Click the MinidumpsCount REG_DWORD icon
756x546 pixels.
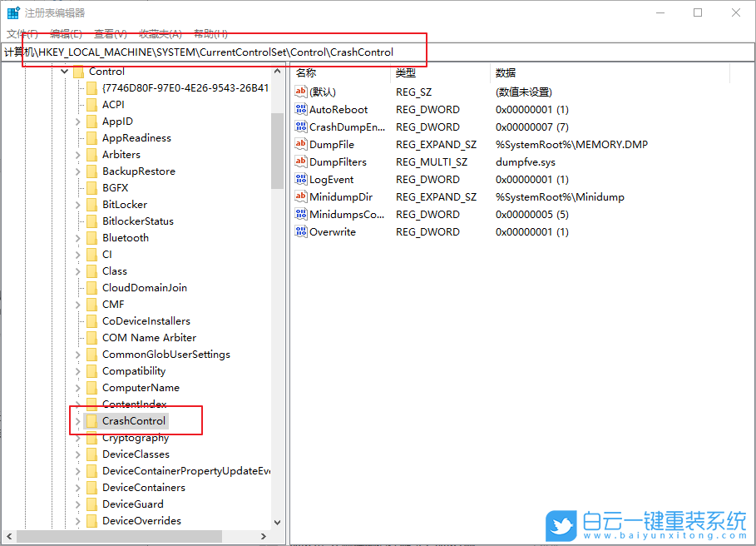tap(299, 214)
